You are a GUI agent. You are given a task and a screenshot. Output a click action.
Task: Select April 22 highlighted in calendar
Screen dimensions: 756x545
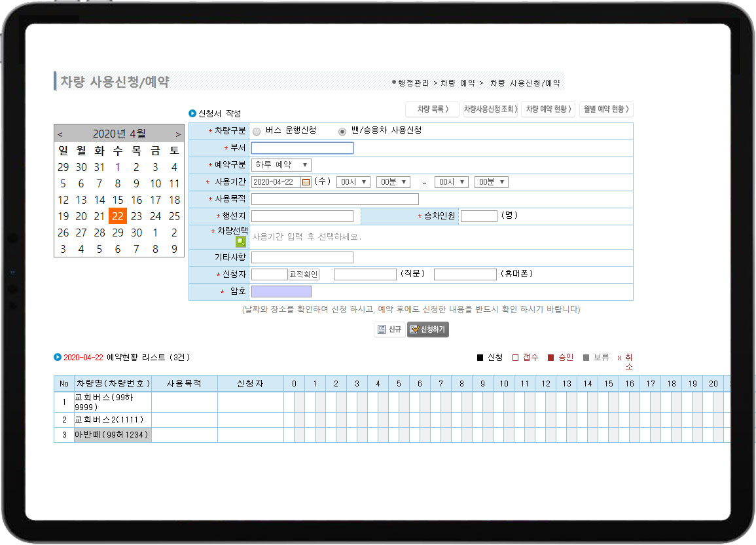[117, 216]
